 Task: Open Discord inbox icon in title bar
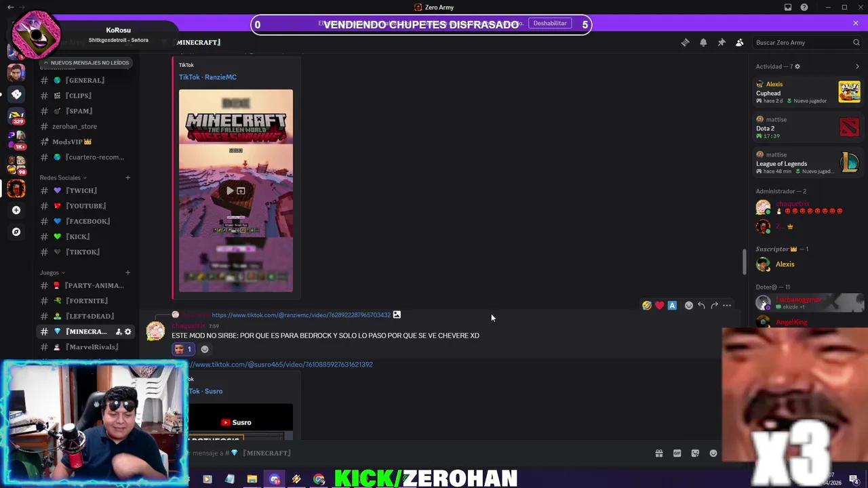point(788,7)
